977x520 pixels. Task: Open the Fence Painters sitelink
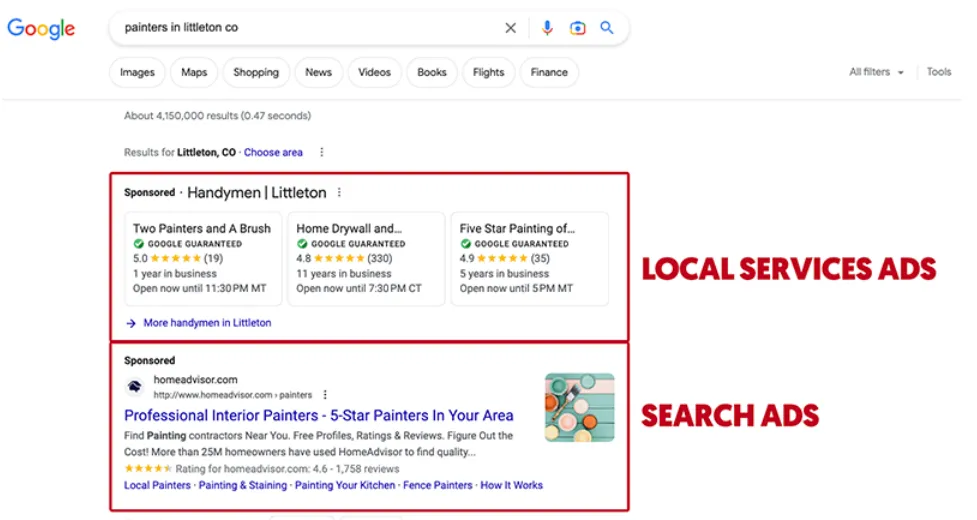[x=437, y=485]
